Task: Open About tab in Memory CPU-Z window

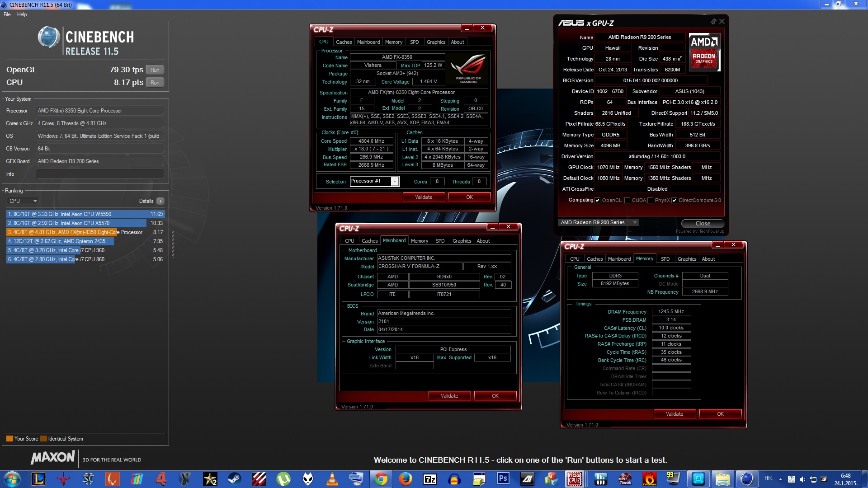Action: pos(708,259)
